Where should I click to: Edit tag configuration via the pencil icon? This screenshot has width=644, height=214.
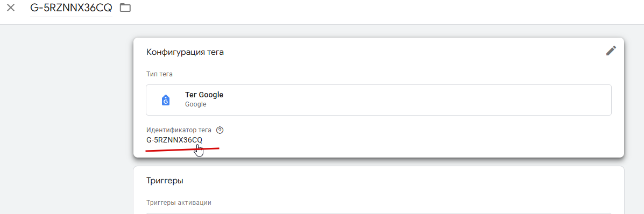tap(611, 51)
